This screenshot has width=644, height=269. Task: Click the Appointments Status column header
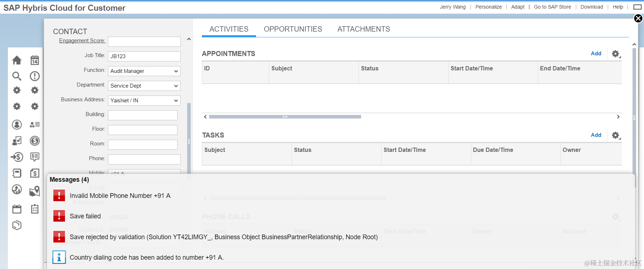(404, 73)
